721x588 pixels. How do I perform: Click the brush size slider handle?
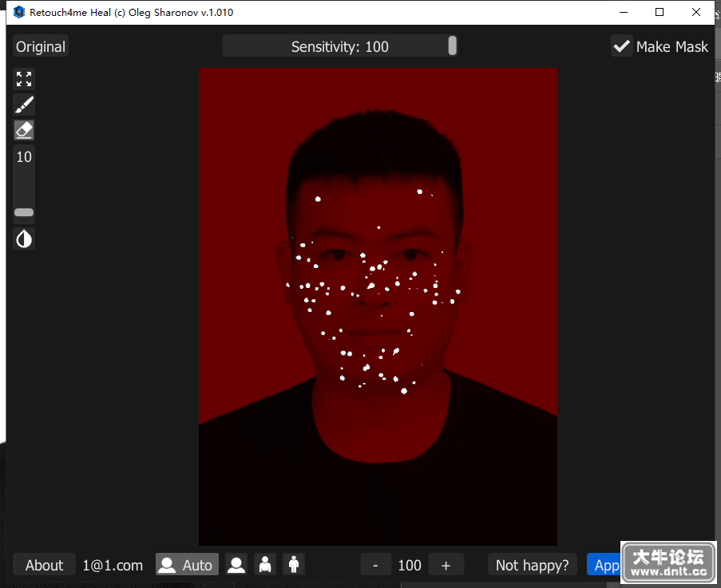click(x=24, y=212)
